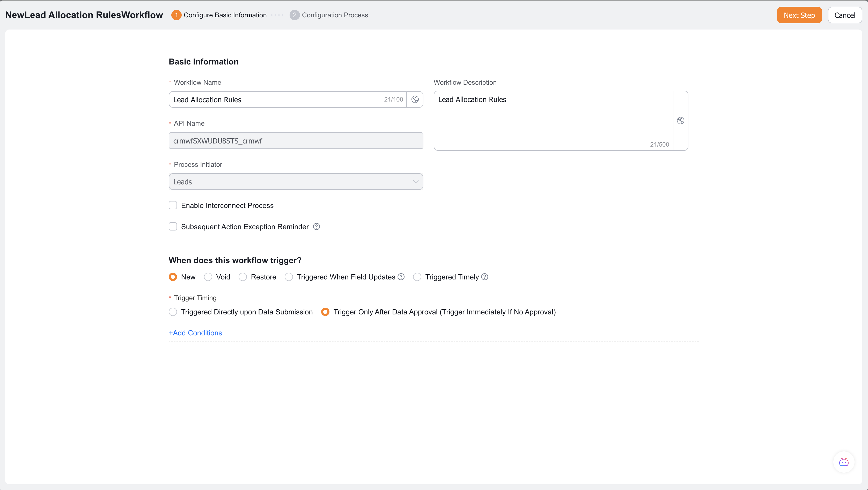Open translation globe icon for Workflow Name
This screenshot has width=868, height=490.
(x=415, y=99)
